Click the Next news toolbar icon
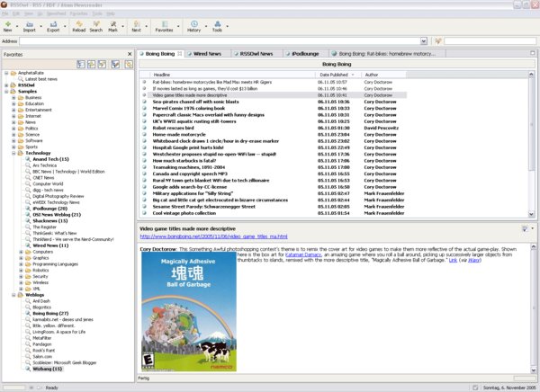 pyautogui.click(x=136, y=26)
